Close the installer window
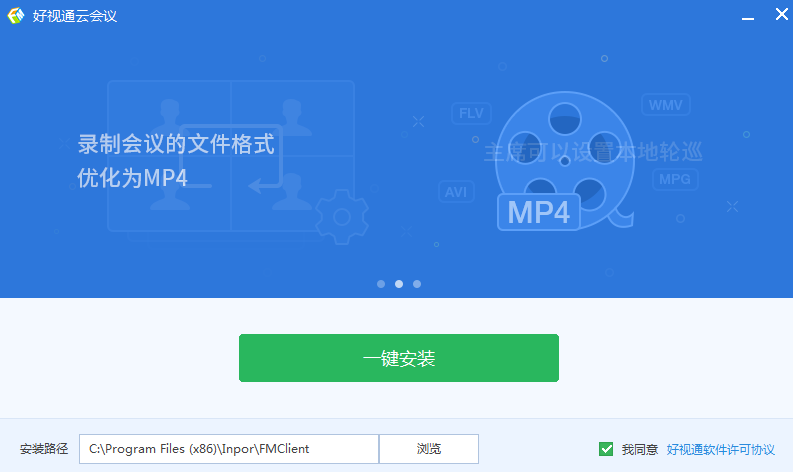 781,14
